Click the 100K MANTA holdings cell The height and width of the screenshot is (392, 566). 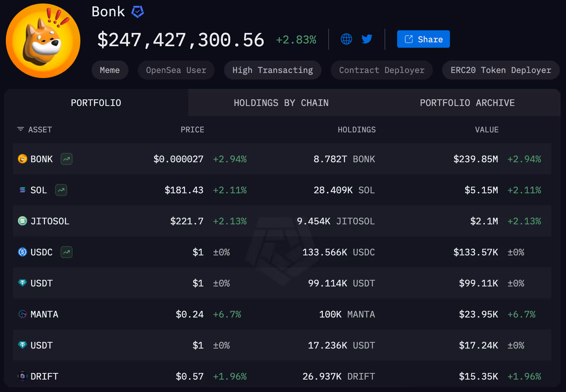[347, 314]
